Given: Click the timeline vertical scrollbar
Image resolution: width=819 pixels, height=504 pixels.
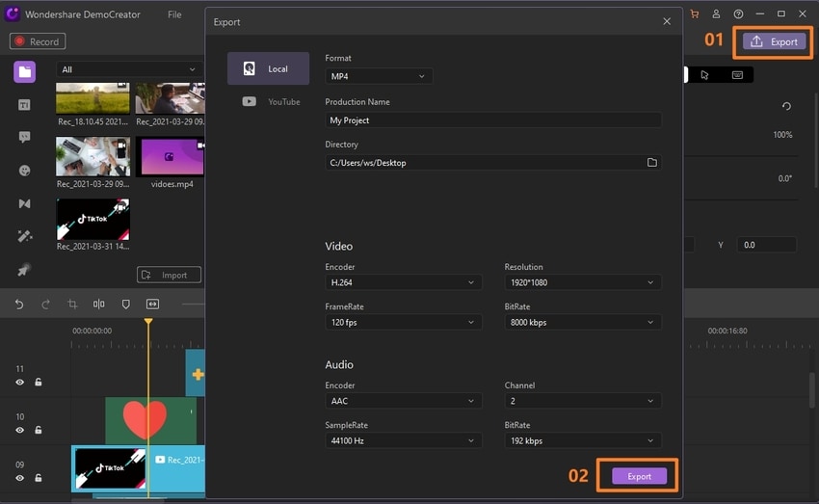Looking at the screenshot, I should (x=811, y=389).
